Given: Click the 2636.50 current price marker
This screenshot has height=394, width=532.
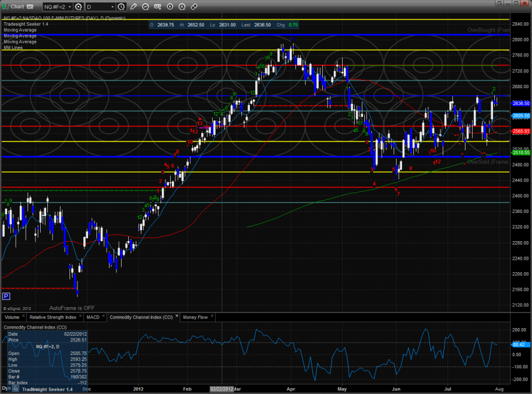Looking at the screenshot, I should [519, 103].
